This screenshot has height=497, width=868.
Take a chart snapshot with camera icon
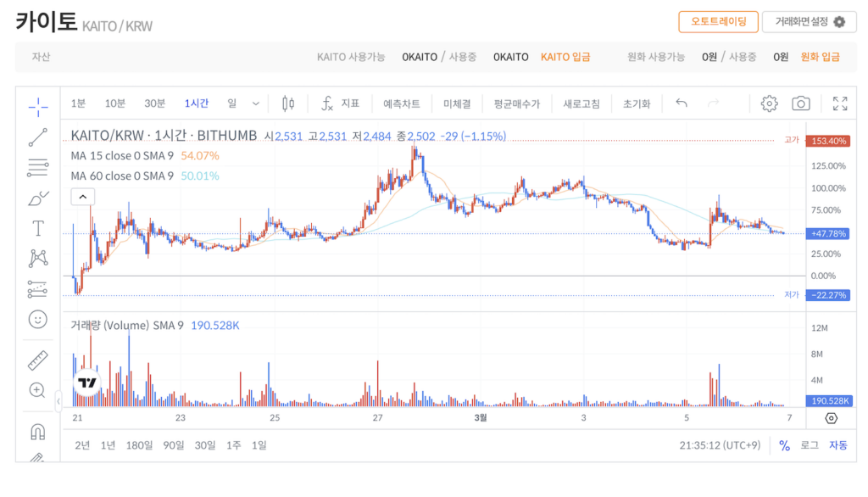pos(800,103)
